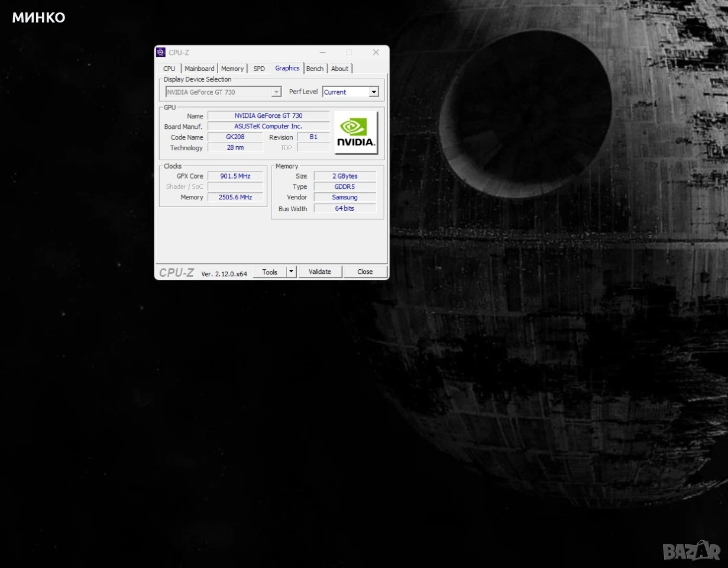Click the CPU-Z app icon in title bar
This screenshot has height=568, width=728.
coord(161,52)
